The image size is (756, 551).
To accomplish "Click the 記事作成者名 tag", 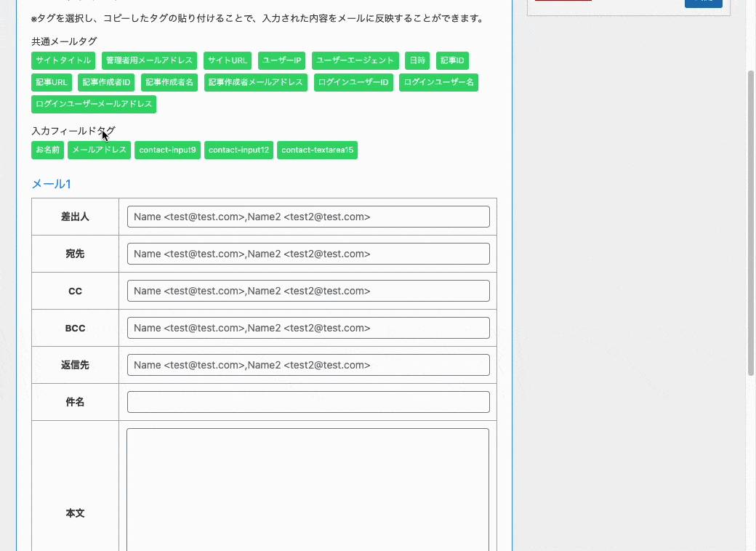I will pos(169,83).
